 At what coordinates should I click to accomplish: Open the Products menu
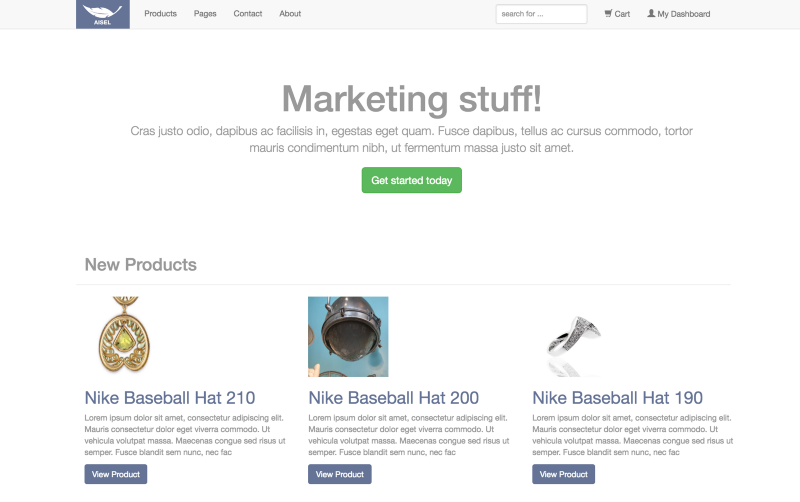pyautogui.click(x=160, y=14)
